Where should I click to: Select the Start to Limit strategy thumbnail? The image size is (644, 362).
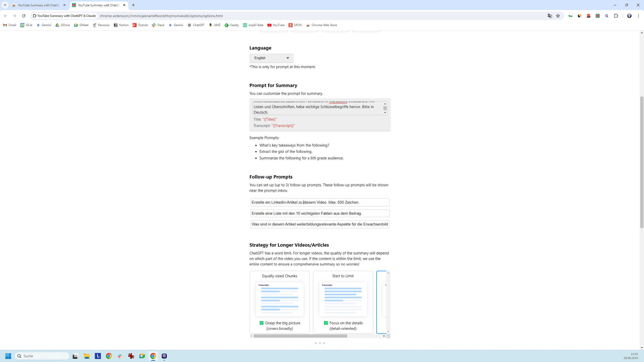[x=343, y=299]
